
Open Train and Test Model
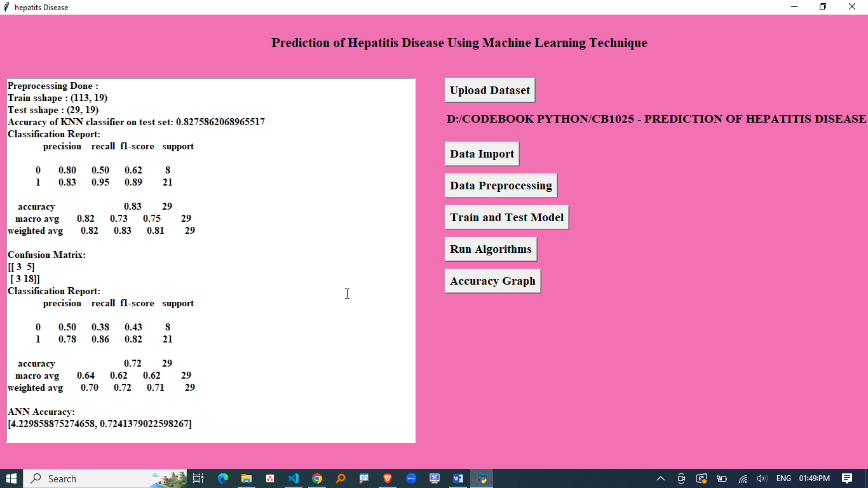(506, 217)
